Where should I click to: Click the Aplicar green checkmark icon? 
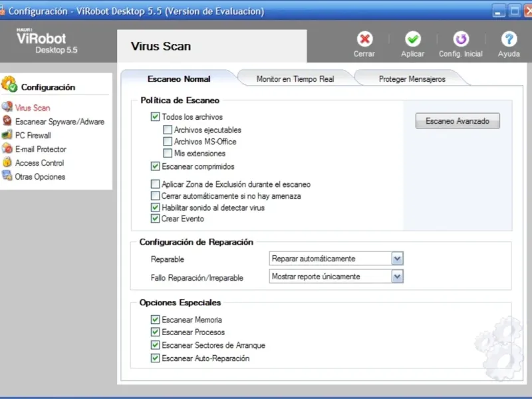(413, 39)
